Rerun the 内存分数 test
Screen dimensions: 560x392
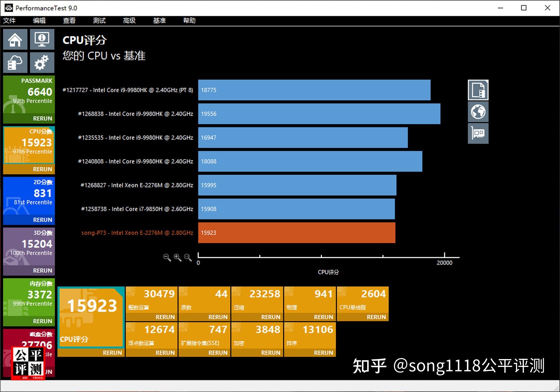click(x=29, y=321)
